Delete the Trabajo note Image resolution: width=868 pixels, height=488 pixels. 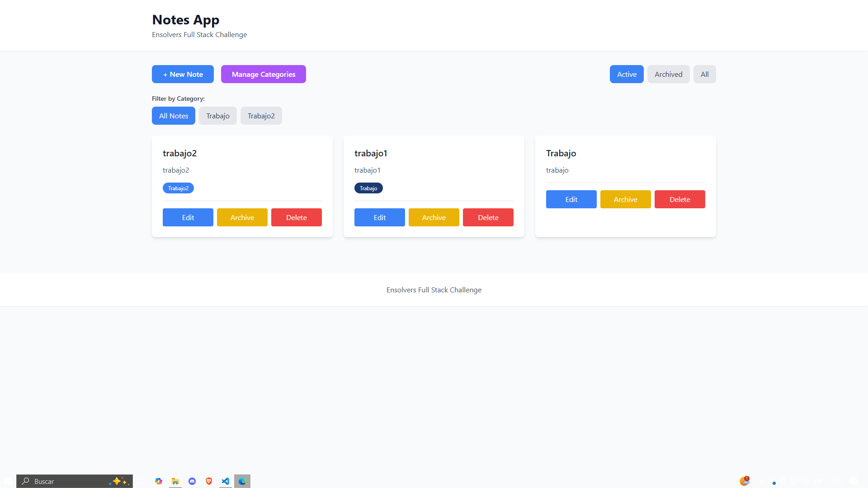pyautogui.click(x=680, y=199)
